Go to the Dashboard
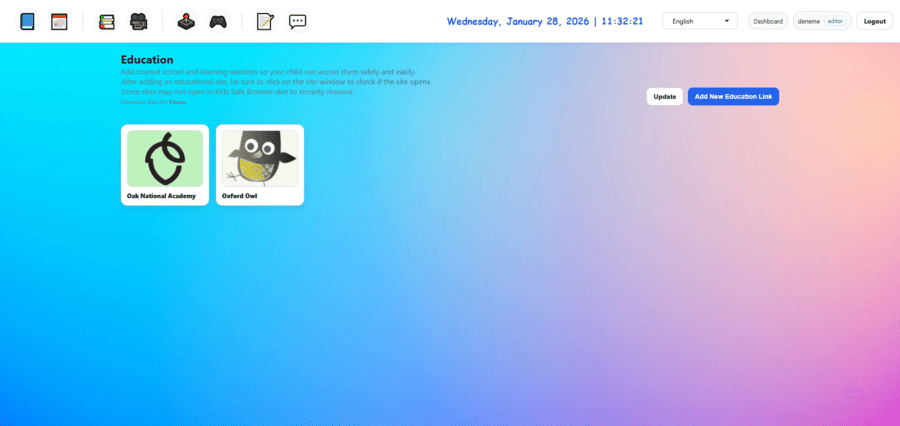The height and width of the screenshot is (426, 900). tap(768, 21)
